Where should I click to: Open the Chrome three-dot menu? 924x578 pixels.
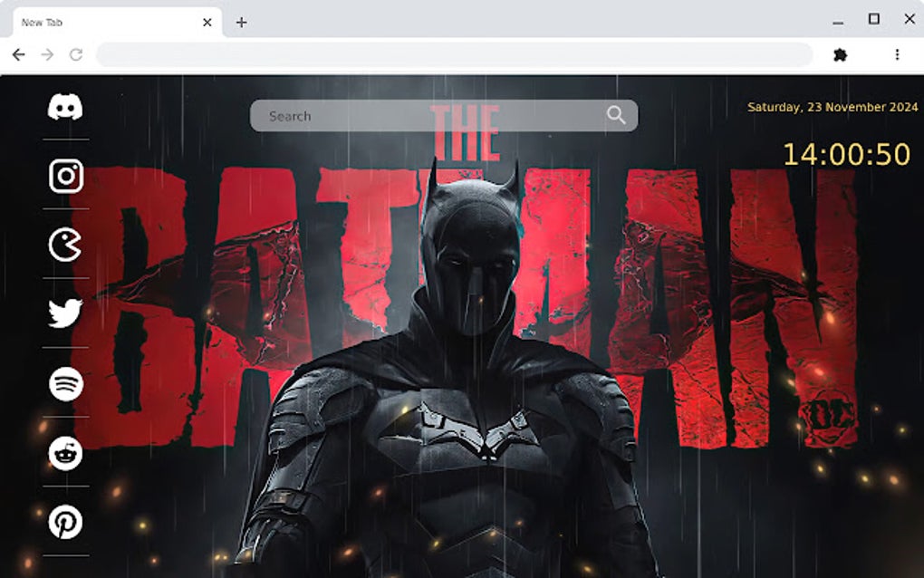pyautogui.click(x=897, y=54)
